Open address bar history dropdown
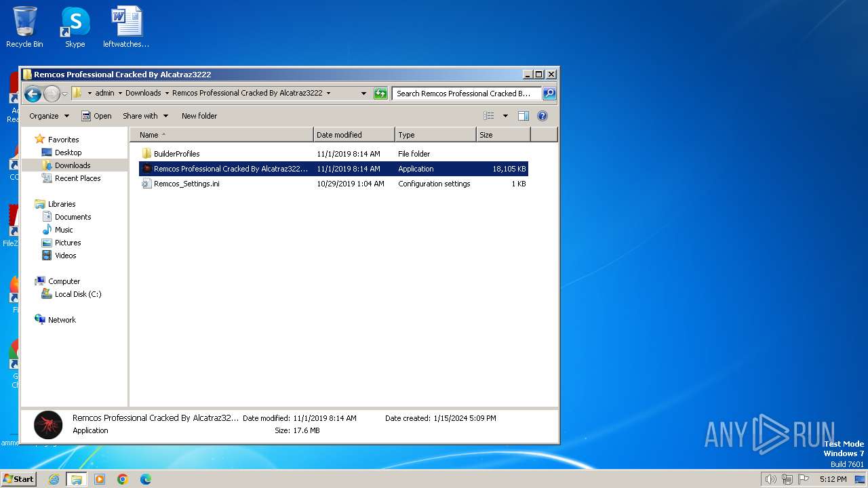Viewport: 868px width, 488px height. click(363, 94)
